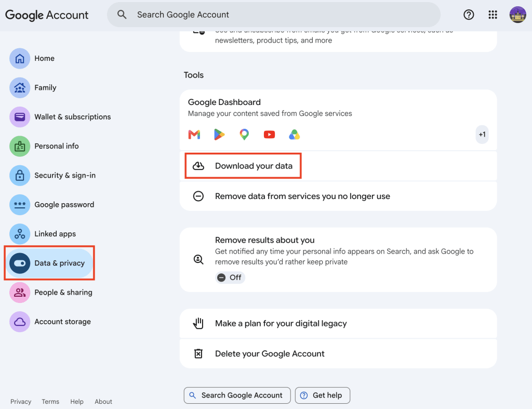Click the Wallet & subscriptions card icon
The height and width of the screenshot is (409, 532).
click(20, 117)
